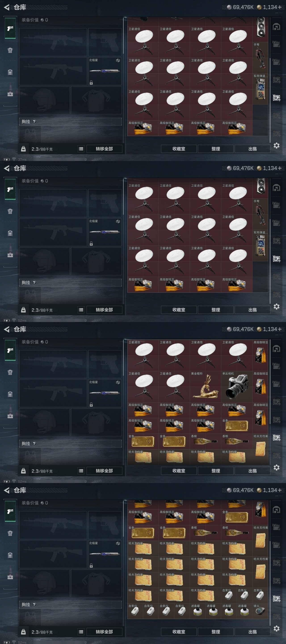Pick the 镜头 lens item
Screen dimensions: 286x644
[x=260, y=611]
